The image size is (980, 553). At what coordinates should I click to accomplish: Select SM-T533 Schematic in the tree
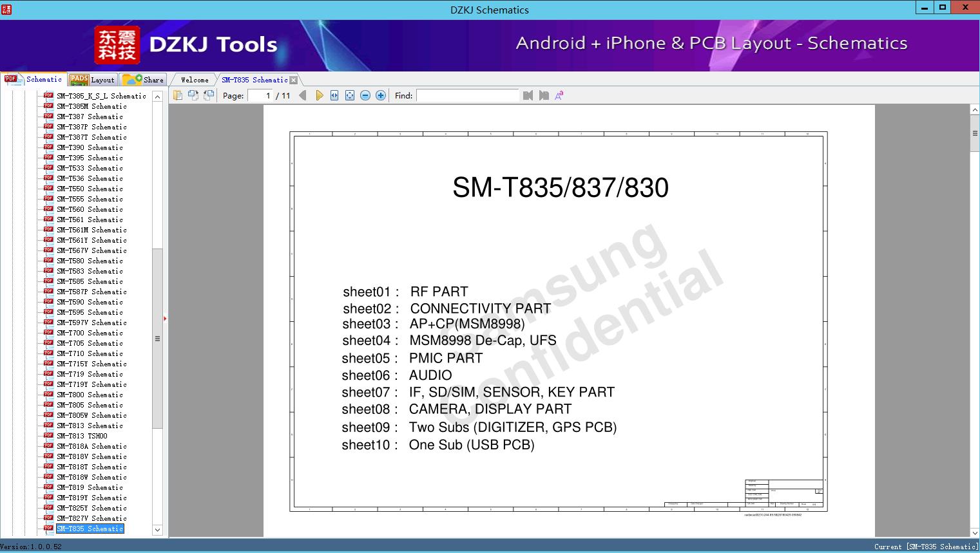(90, 168)
